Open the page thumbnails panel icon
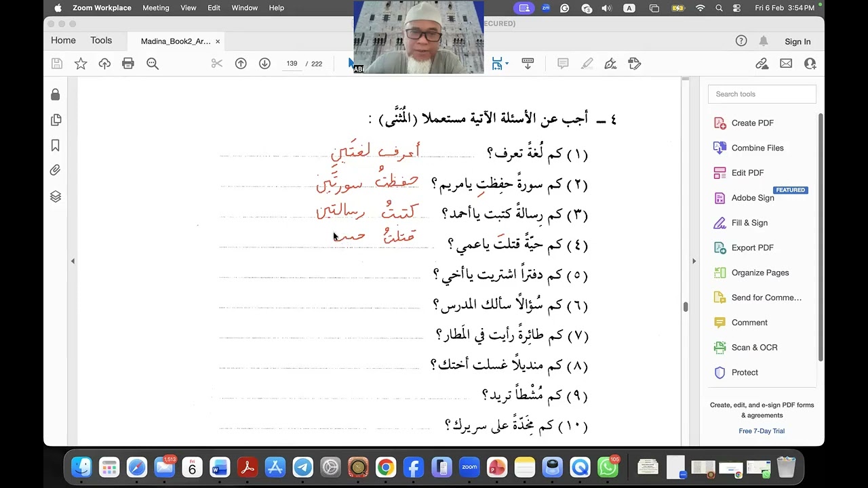This screenshot has height=488, width=868. (x=56, y=120)
